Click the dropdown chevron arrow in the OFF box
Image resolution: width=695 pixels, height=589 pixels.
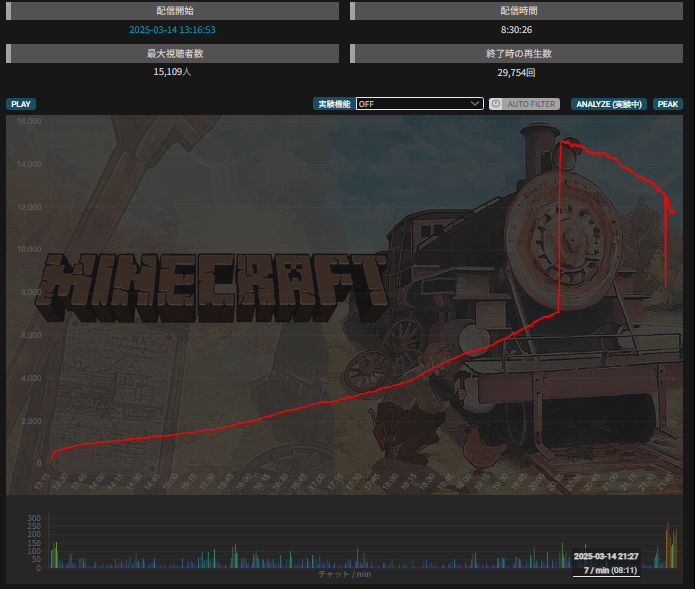point(475,103)
